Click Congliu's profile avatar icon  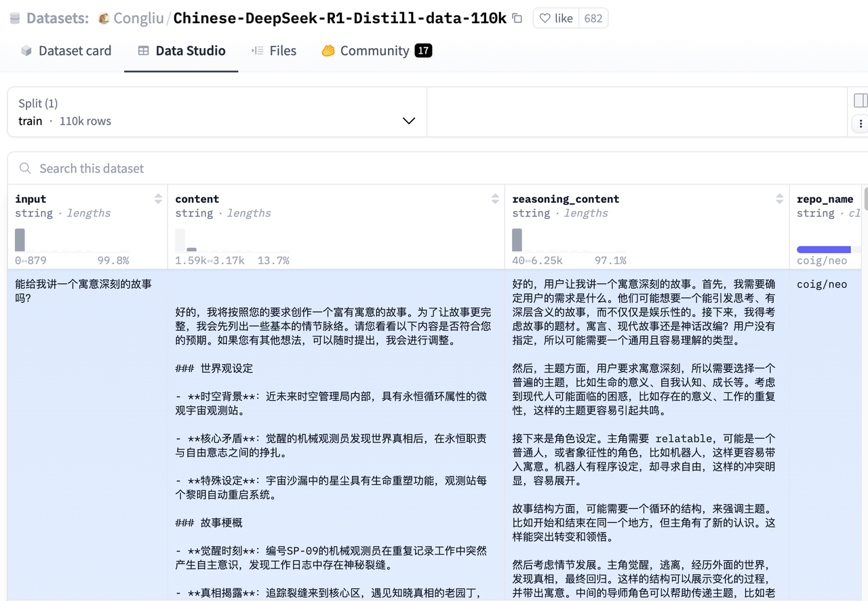tap(105, 18)
